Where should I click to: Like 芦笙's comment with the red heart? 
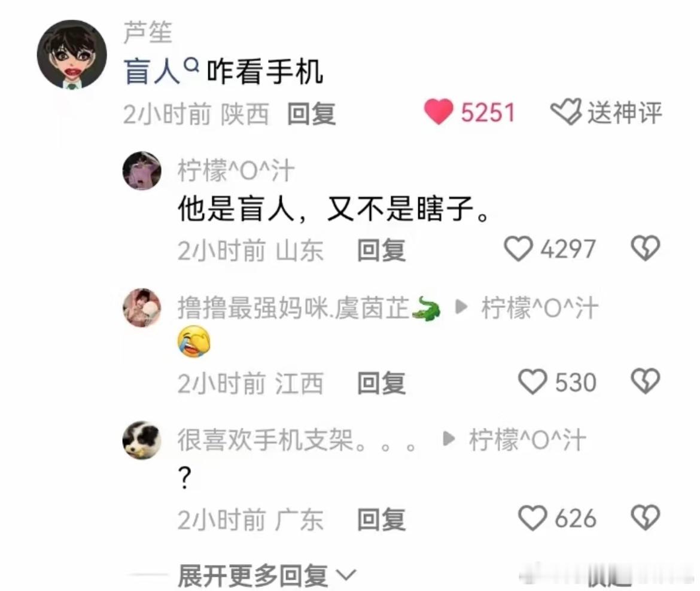pyautogui.click(x=439, y=112)
